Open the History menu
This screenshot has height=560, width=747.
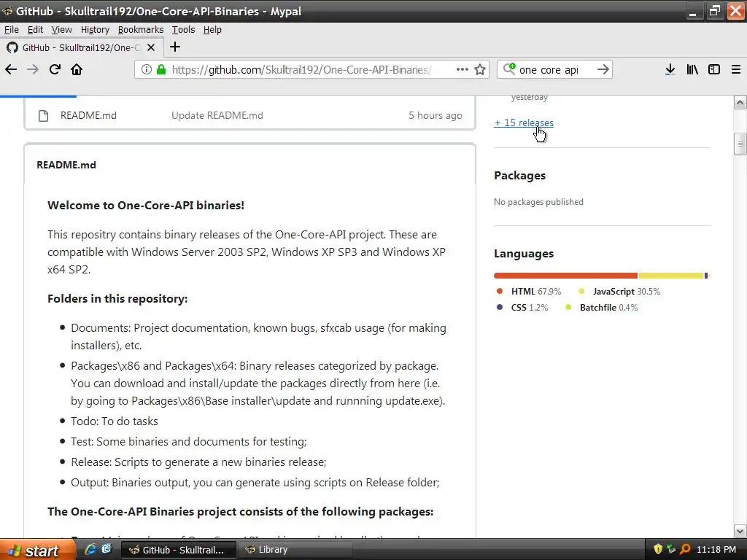(x=95, y=29)
